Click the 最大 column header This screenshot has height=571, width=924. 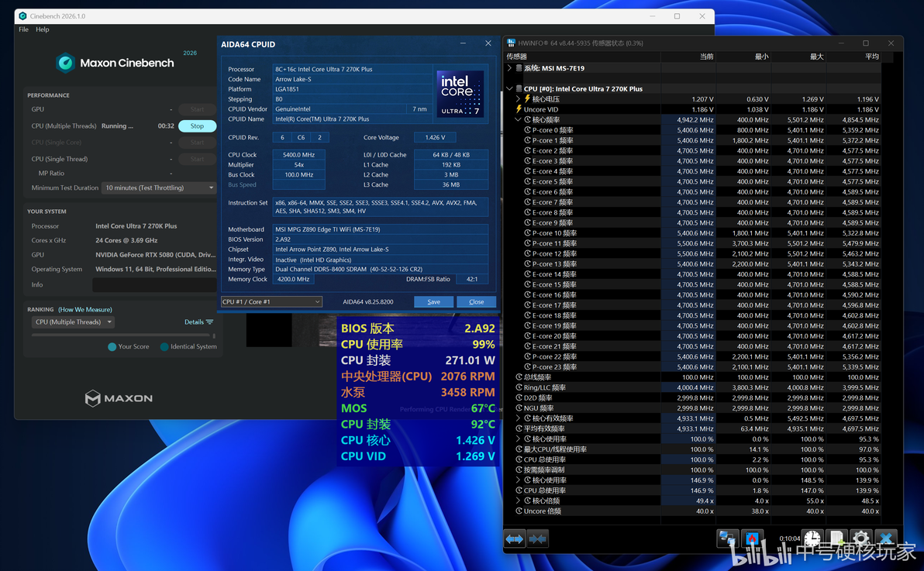click(x=798, y=57)
